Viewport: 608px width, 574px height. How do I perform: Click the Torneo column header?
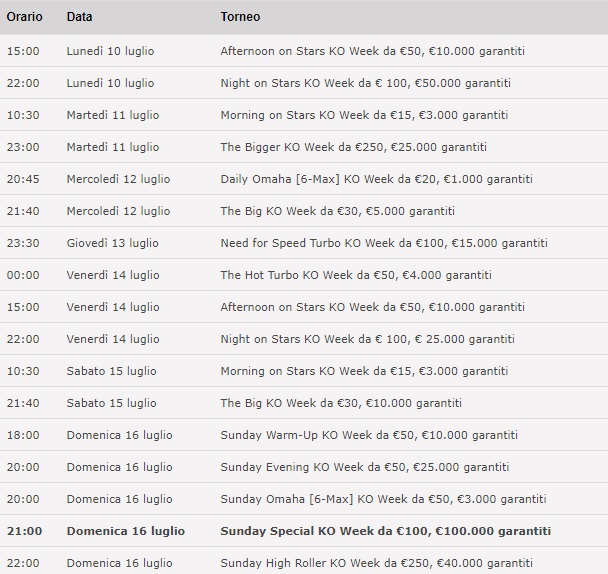[x=240, y=17]
